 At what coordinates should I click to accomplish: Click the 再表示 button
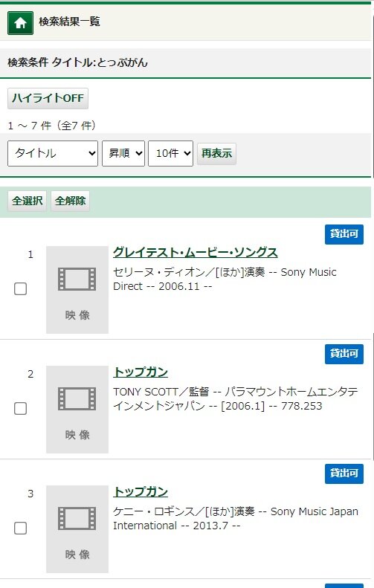tap(216, 153)
